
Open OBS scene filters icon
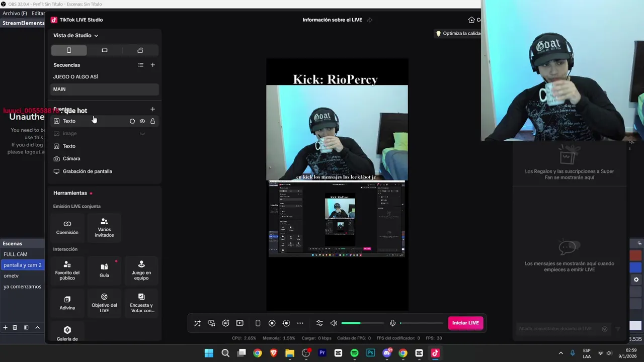(26, 327)
